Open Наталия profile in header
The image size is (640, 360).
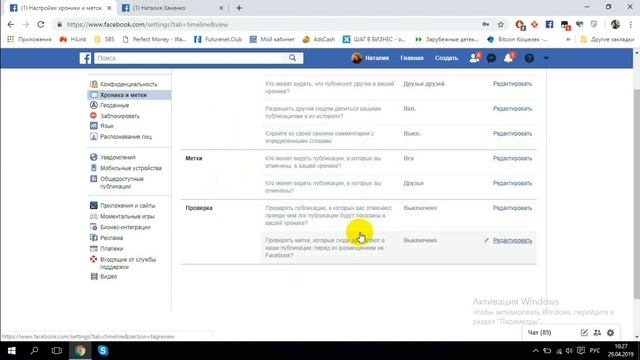[x=370, y=58]
